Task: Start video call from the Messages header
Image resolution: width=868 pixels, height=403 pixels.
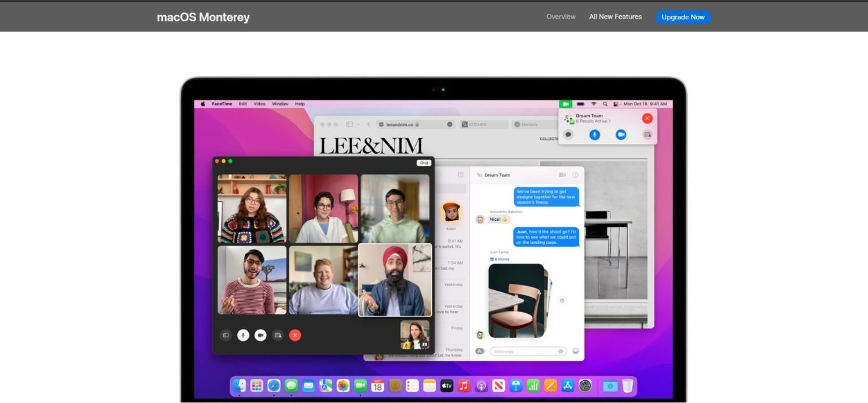Action: (562, 175)
